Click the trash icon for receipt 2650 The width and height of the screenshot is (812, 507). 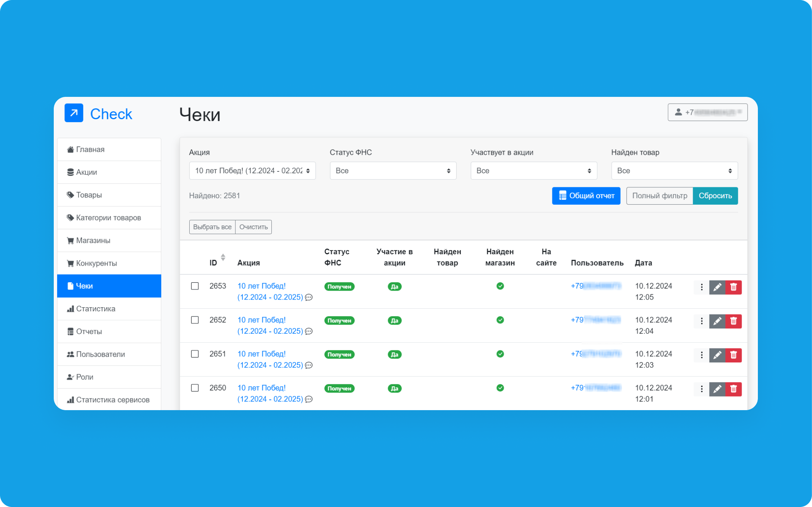pyautogui.click(x=733, y=389)
